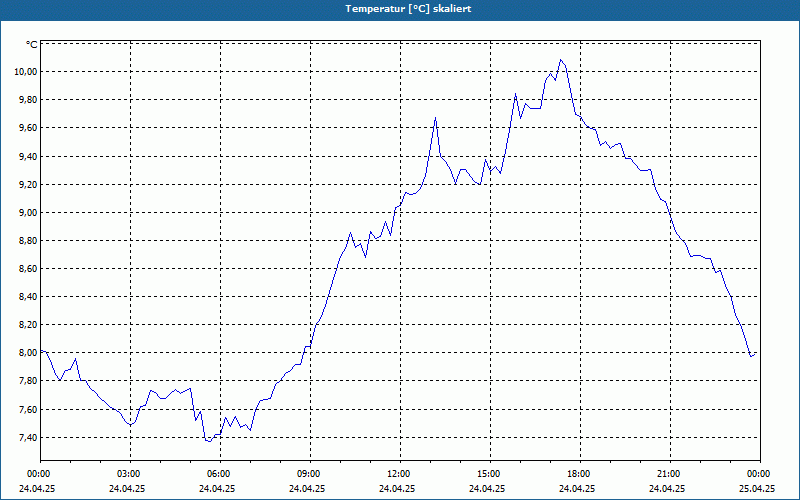Pick the 12:00 time label
Image resolution: width=800 pixels, height=500 pixels.
tap(399, 473)
